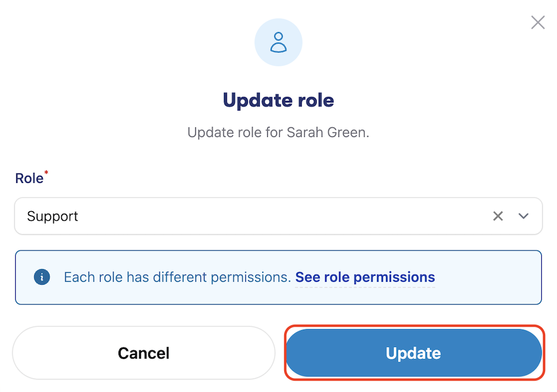Confirm with the Update button
557x392 pixels.
click(x=414, y=353)
